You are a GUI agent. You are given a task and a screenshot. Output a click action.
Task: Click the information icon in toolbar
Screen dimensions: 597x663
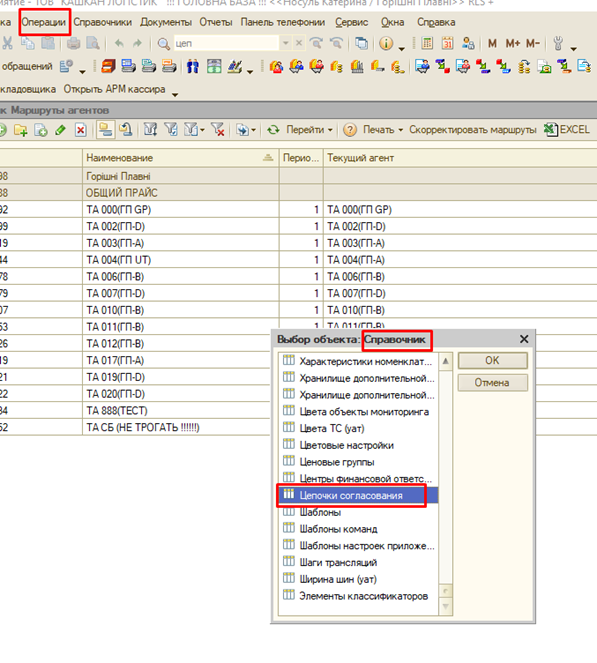(386, 43)
